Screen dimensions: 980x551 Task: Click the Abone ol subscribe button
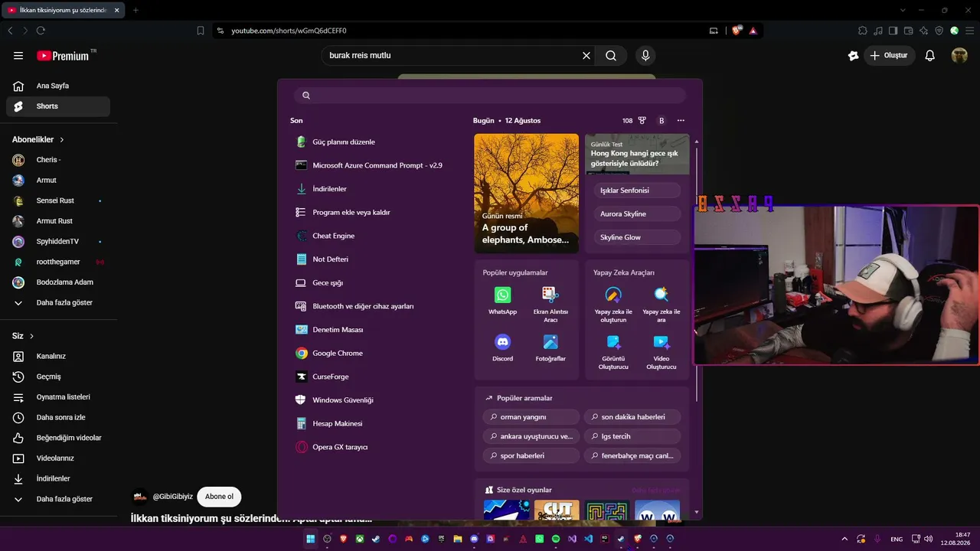pos(219,497)
